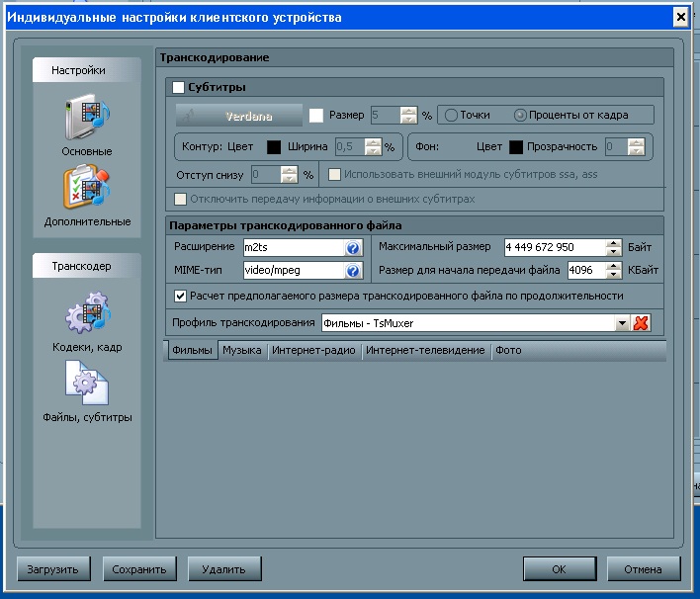The image size is (700, 599).
Task: Click help icon next to MIME-тип field
Action: 352,270
